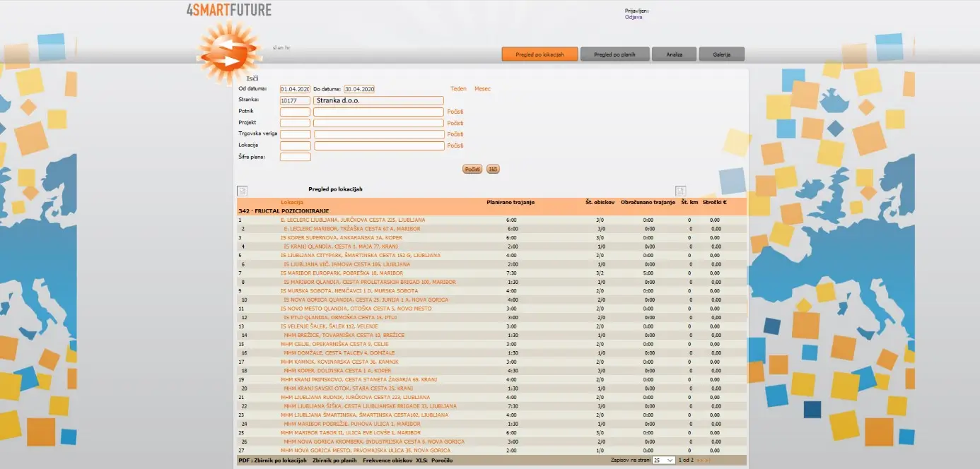The image size is (980, 469).
Task: Switch to Pregled po planih tab
Action: point(614,54)
